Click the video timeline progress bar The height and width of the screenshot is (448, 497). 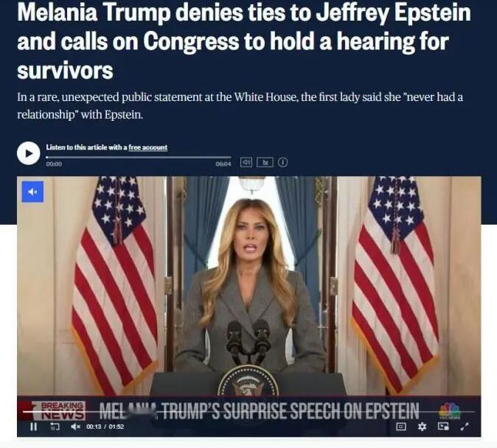[x=248, y=412]
